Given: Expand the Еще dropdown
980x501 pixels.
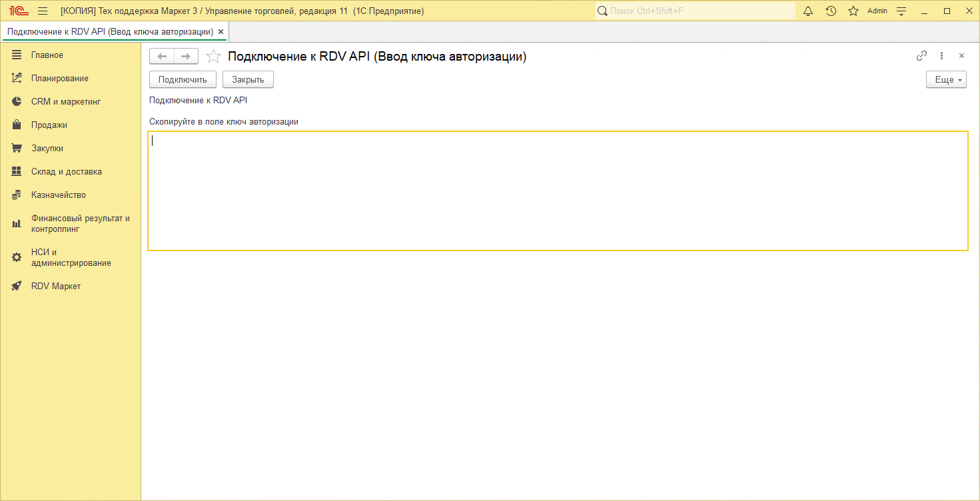Looking at the screenshot, I should pos(945,79).
